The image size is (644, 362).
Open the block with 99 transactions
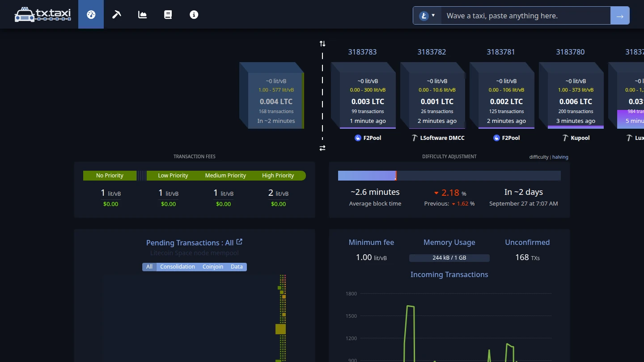coord(363,95)
